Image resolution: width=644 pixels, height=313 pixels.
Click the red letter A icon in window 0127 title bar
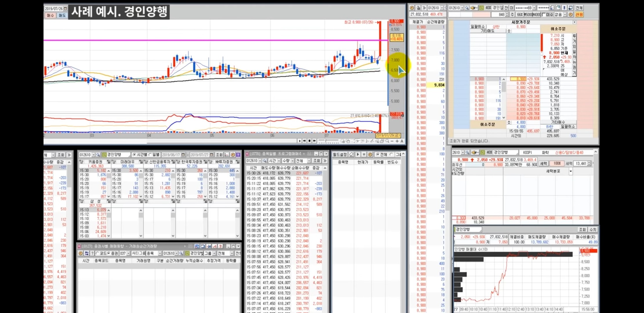(215, 246)
